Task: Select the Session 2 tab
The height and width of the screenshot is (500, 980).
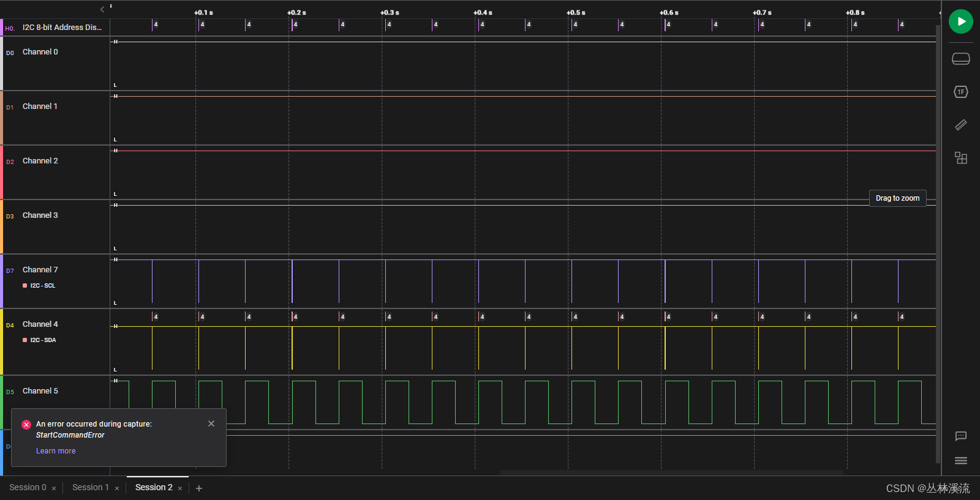Action: (x=154, y=487)
